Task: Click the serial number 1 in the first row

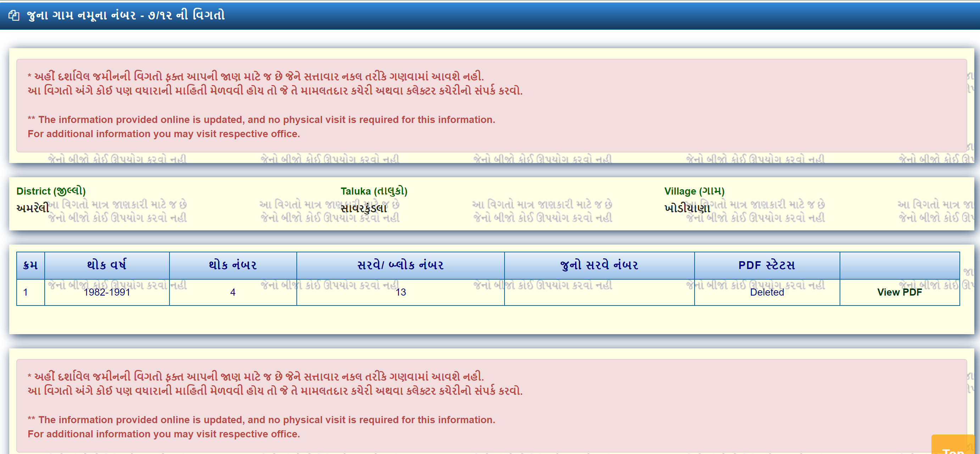Action: [25, 292]
